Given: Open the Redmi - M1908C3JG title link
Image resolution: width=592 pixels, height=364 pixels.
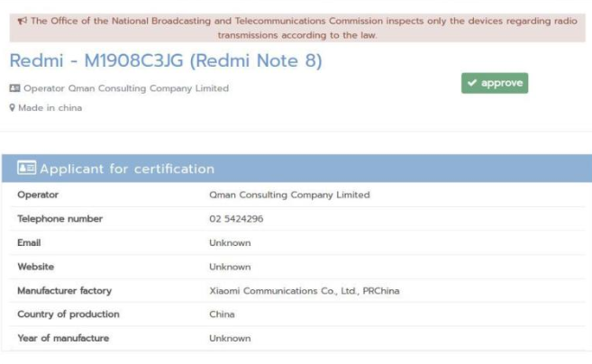Looking at the screenshot, I should coord(166,60).
